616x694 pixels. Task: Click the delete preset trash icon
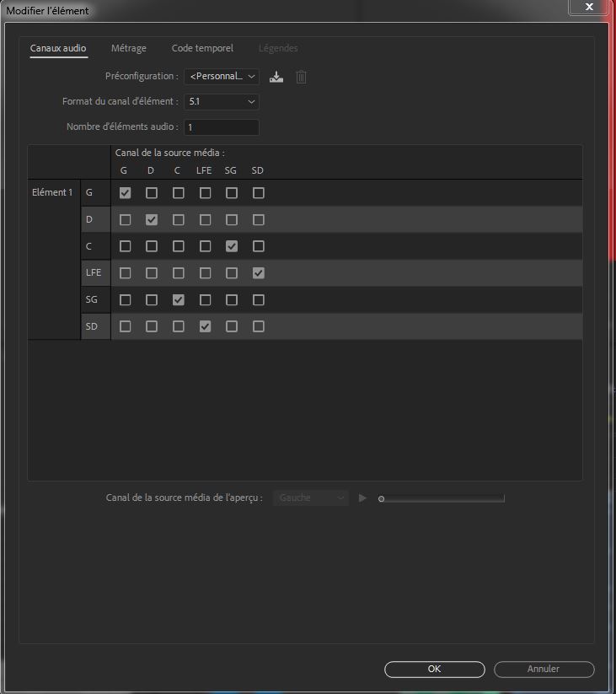click(x=302, y=77)
